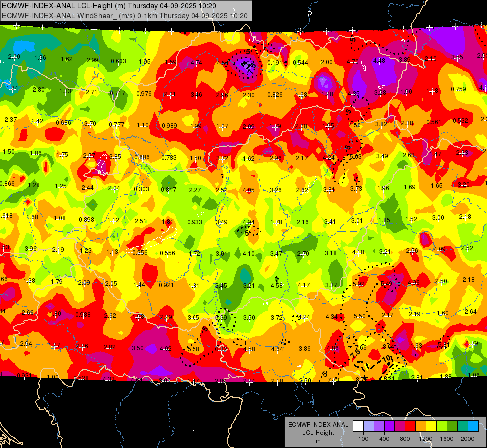Click the white legend color swatch

pos(358,426)
